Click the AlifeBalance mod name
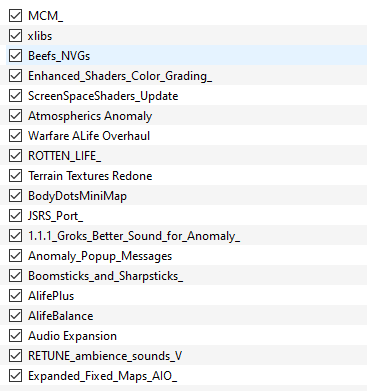Screen dimensions: 367x391 pos(61,316)
